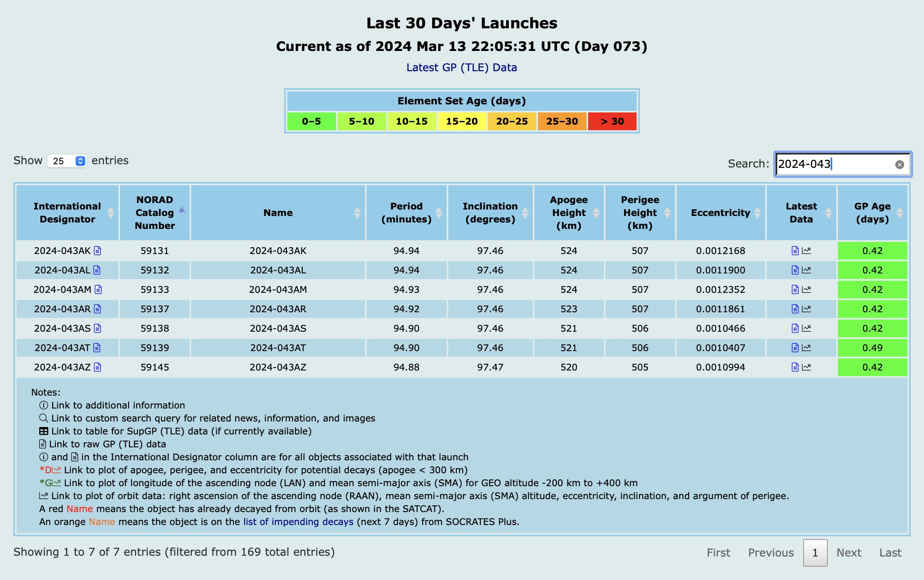
Task: Click raw GP icon next to 2024-043AT designator
Action: click(97, 348)
